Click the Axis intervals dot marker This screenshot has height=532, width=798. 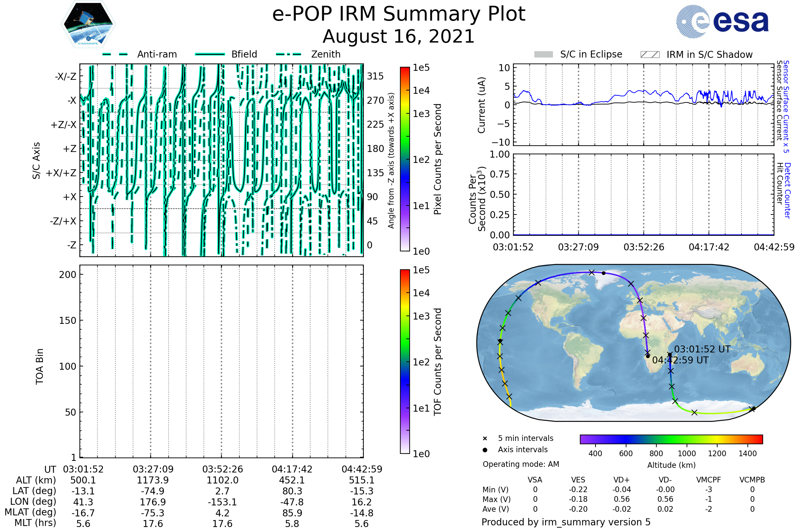coord(485,450)
